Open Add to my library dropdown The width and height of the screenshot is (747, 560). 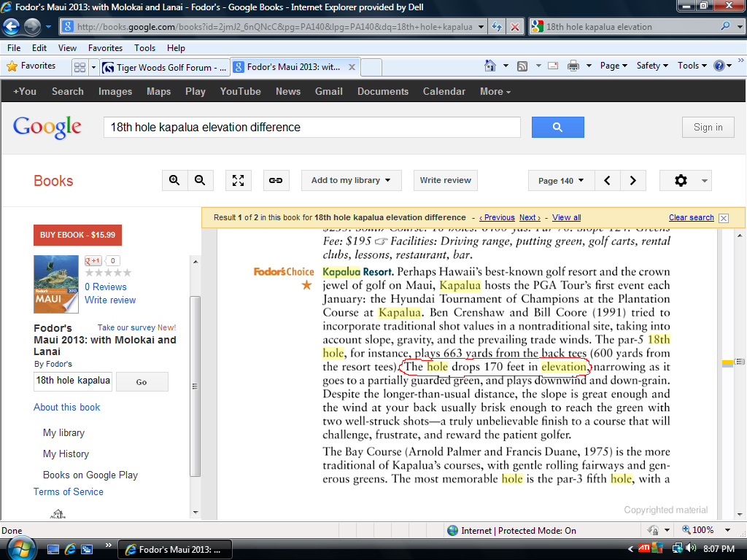pos(351,181)
